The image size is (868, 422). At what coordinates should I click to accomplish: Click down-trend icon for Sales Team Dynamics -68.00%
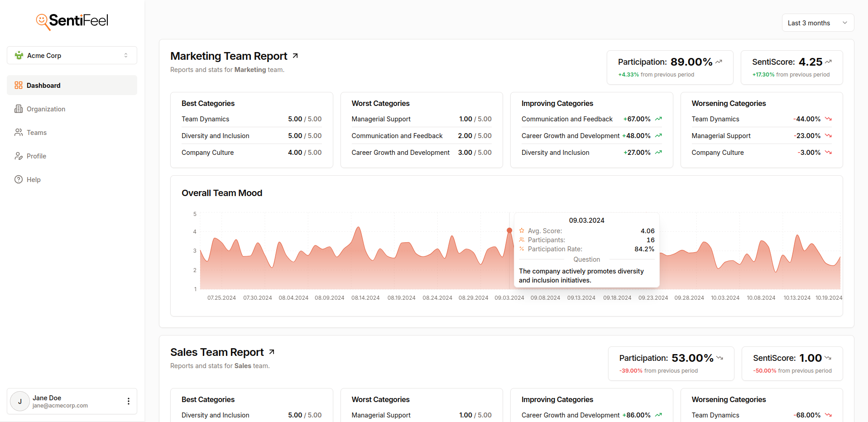tap(828, 415)
